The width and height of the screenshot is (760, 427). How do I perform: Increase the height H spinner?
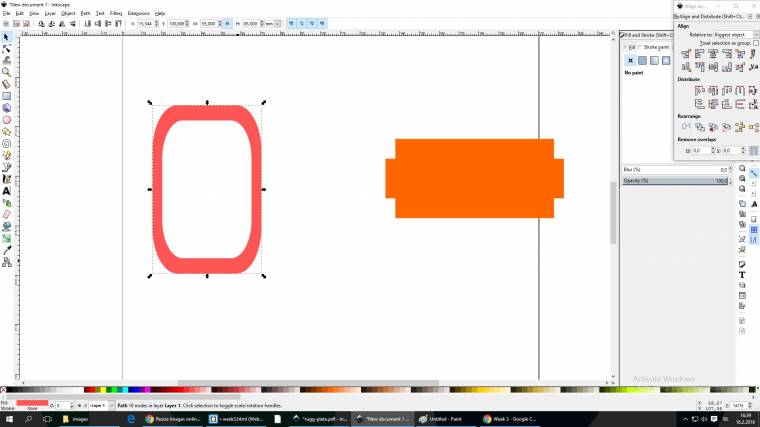[262, 22]
